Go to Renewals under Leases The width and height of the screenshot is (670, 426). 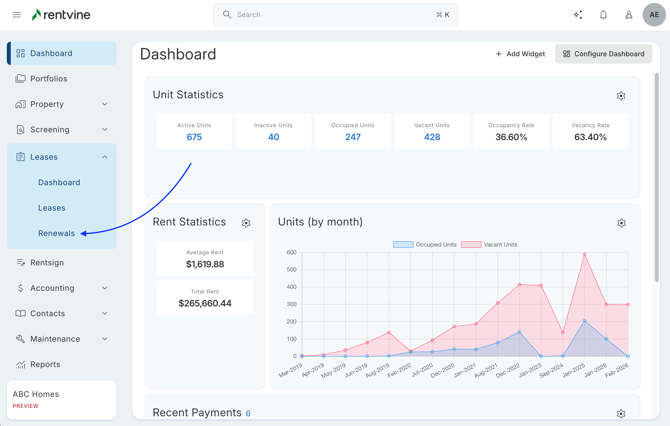click(57, 233)
